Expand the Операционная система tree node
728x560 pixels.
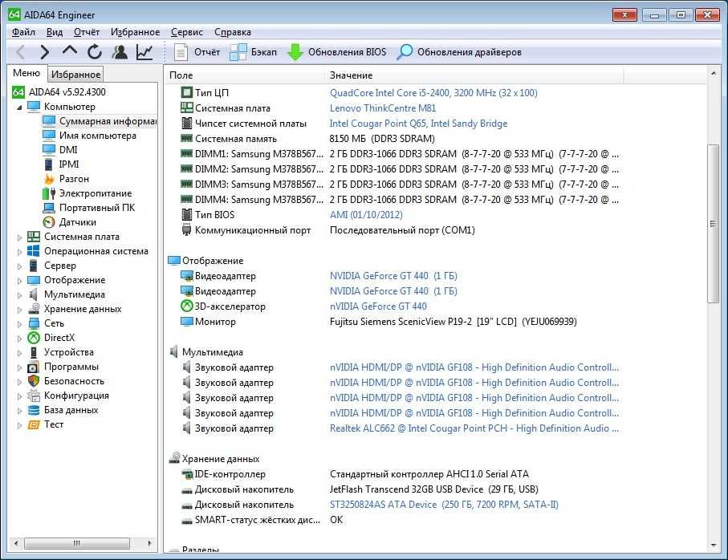point(19,252)
